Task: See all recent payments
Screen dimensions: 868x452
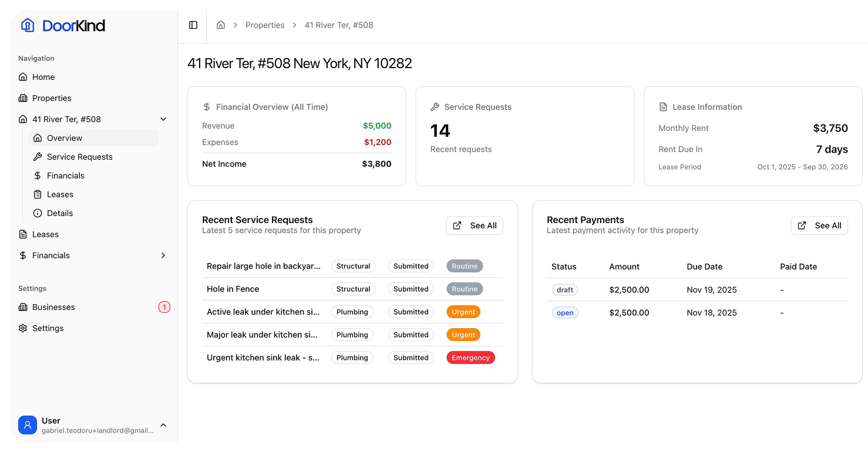Action: click(819, 225)
